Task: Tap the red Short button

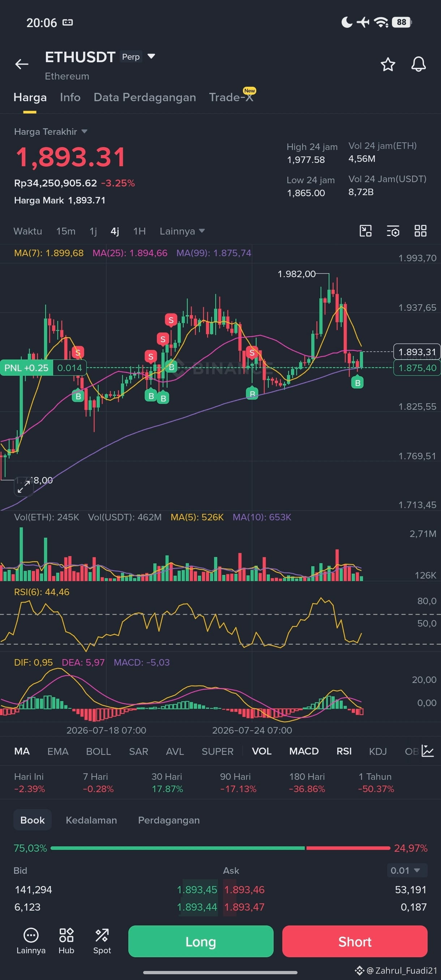Action: (355, 942)
